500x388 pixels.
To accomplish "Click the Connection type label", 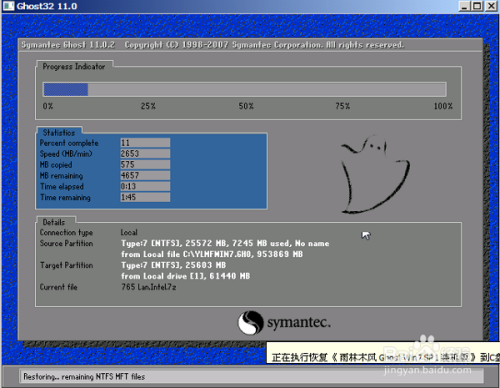I will point(66,232).
